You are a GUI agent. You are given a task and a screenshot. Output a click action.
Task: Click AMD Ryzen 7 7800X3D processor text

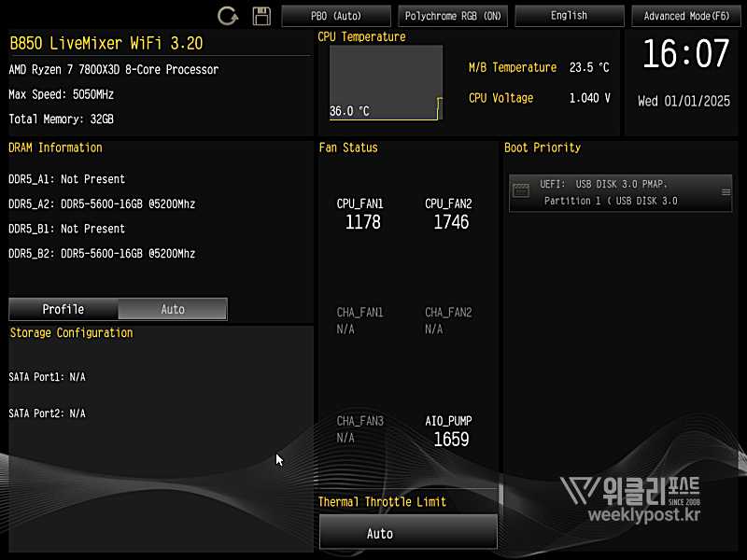pos(113,69)
